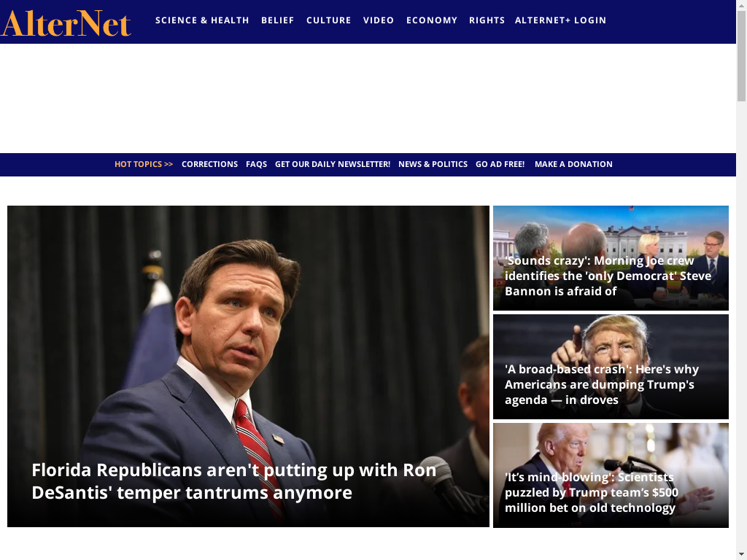The image size is (747, 560).
Task: Open the Belief menu item
Action: (x=278, y=20)
